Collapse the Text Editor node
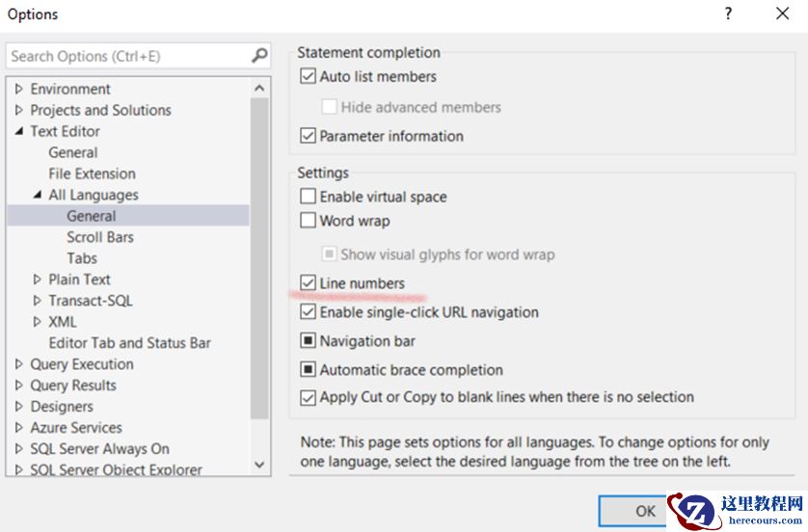Screen dimensions: 808x532 [x=18, y=131]
